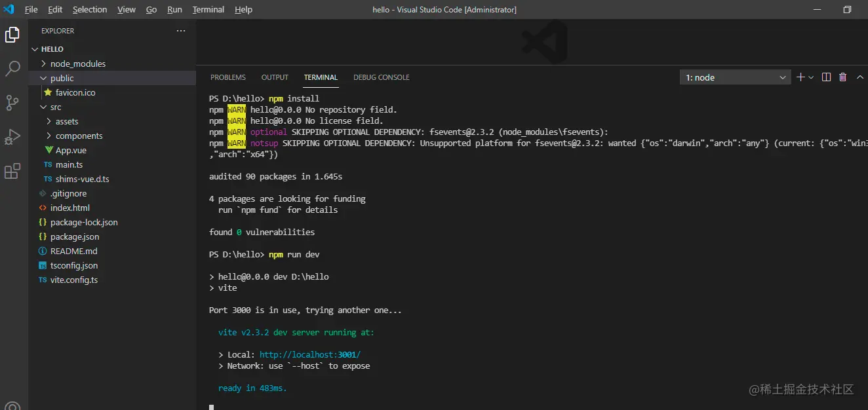868x410 pixels.
Task: Open index.html file
Action: [113, 208]
